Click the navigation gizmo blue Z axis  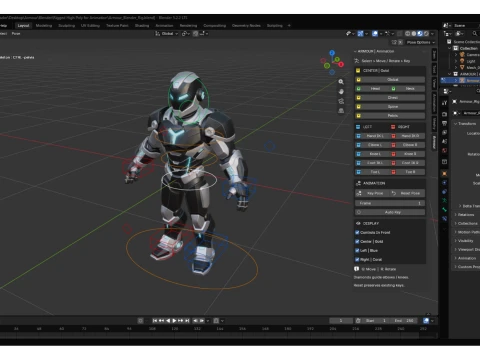[x=332, y=53]
